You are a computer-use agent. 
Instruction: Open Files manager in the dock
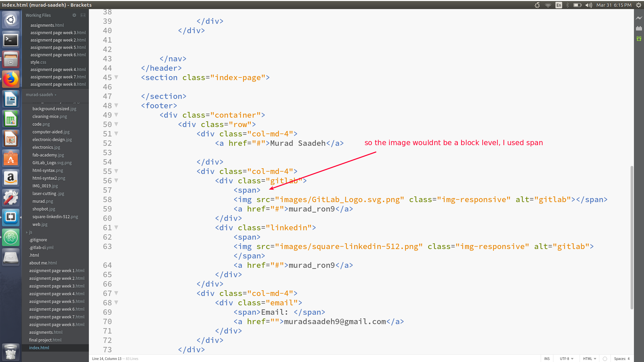pos(11,60)
